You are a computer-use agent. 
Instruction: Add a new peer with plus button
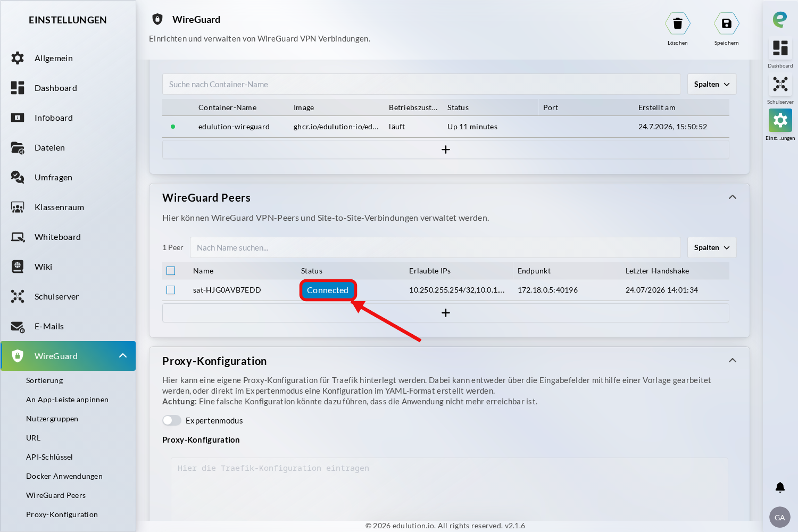tap(446, 313)
